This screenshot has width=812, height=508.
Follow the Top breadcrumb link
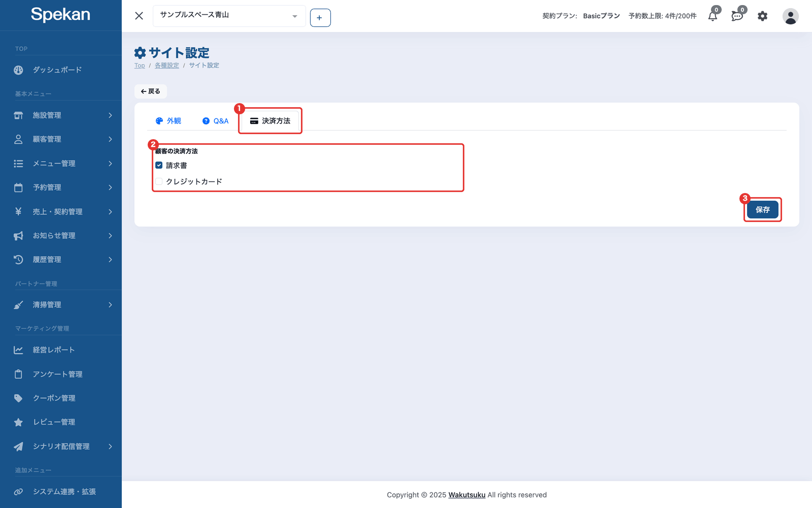140,66
